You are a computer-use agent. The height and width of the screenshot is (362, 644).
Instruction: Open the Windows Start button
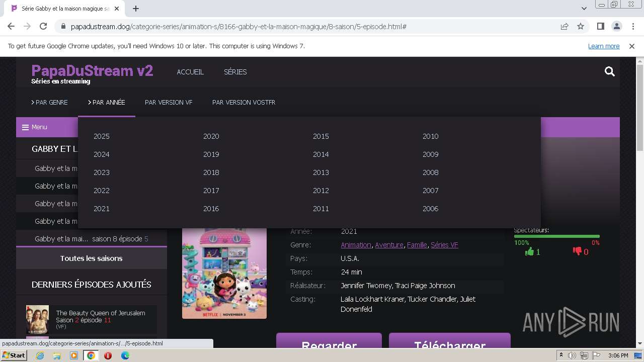[14, 355]
